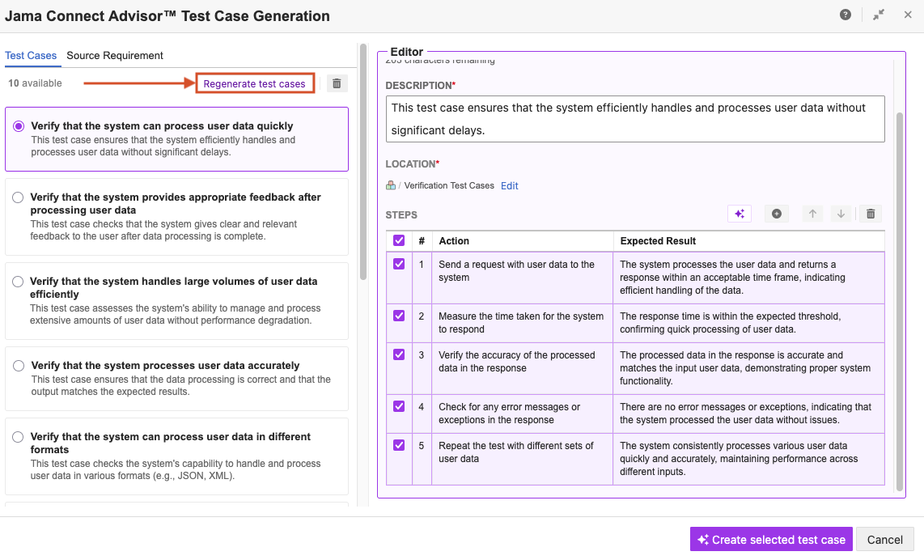Select 'provides appropriate feedback' test case radio button
The image size is (924, 560).
(18, 197)
